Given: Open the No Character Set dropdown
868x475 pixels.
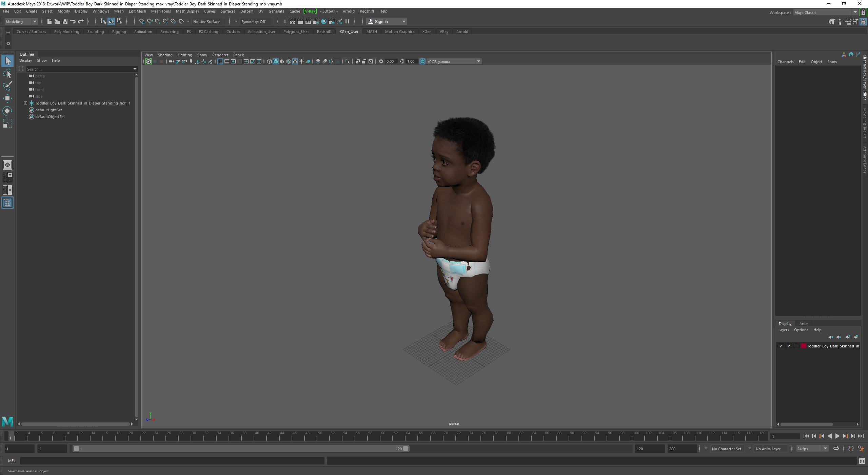Looking at the screenshot, I should tap(727, 449).
